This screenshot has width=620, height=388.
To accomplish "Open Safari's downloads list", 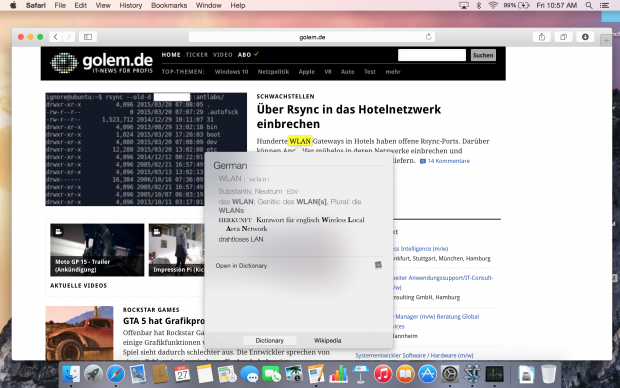I will point(585,37).
